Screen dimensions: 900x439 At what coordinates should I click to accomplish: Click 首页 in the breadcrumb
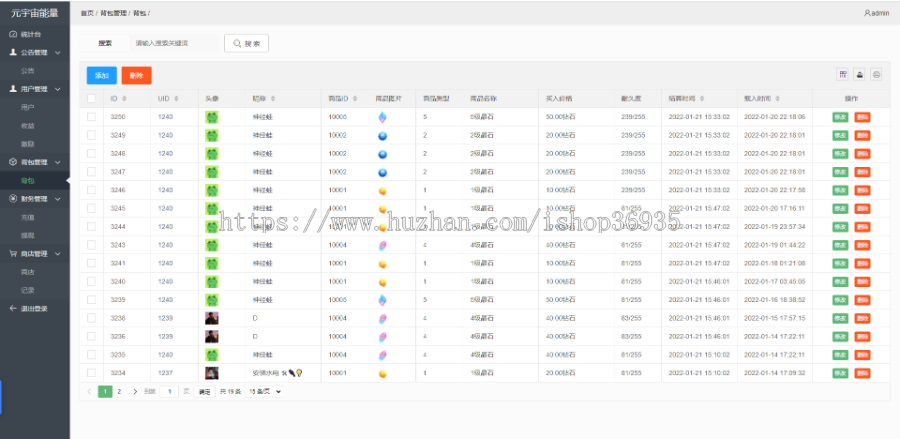point(87,13)
